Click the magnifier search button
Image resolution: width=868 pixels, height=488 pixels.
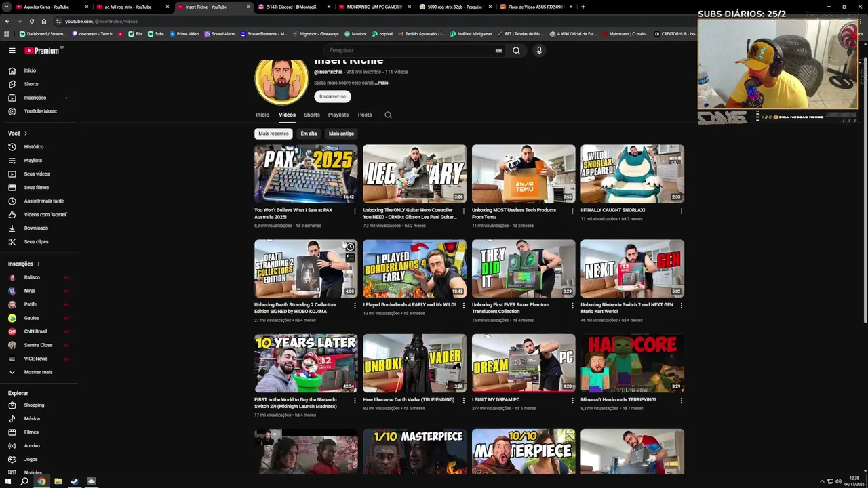click(x=516, y=50)
